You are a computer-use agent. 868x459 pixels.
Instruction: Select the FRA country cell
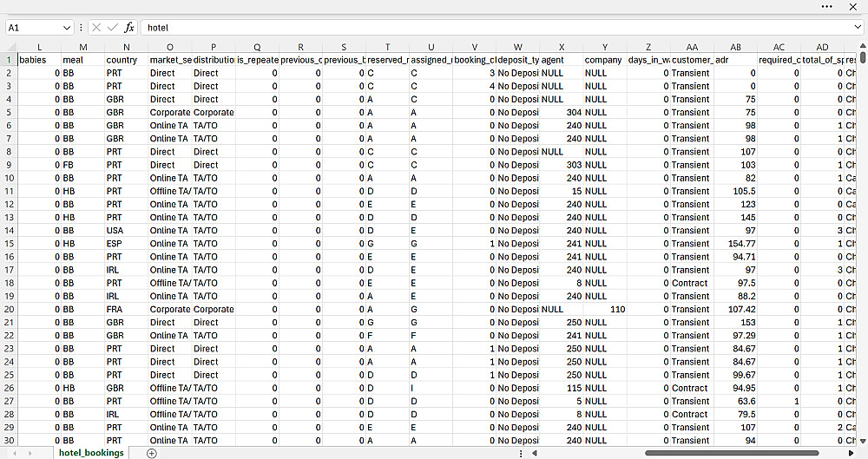click(x=126, y=310)
